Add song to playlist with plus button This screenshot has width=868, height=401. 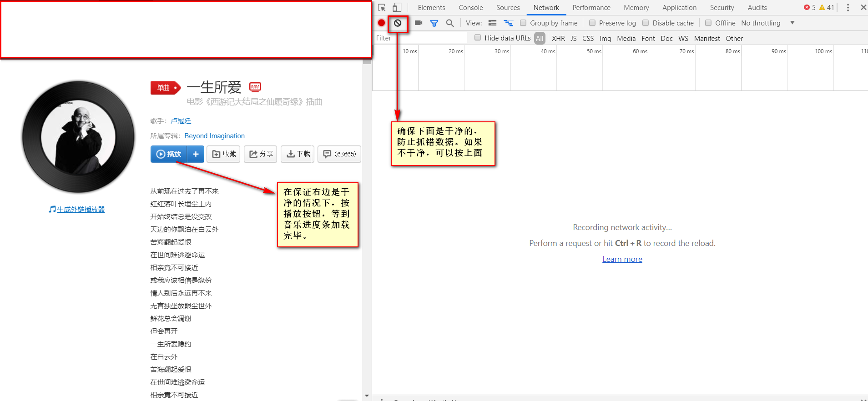click(196, 154)
